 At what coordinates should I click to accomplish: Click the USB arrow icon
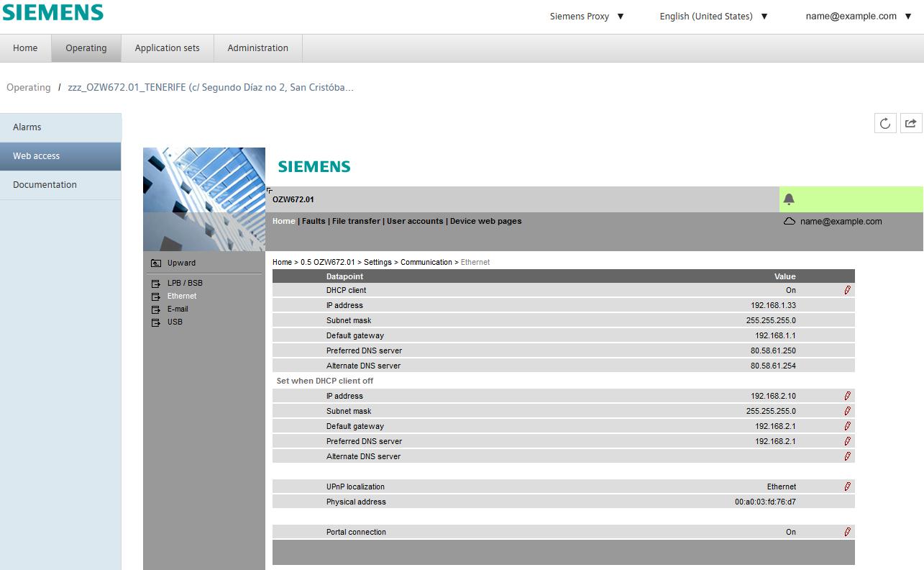[155, 322]
